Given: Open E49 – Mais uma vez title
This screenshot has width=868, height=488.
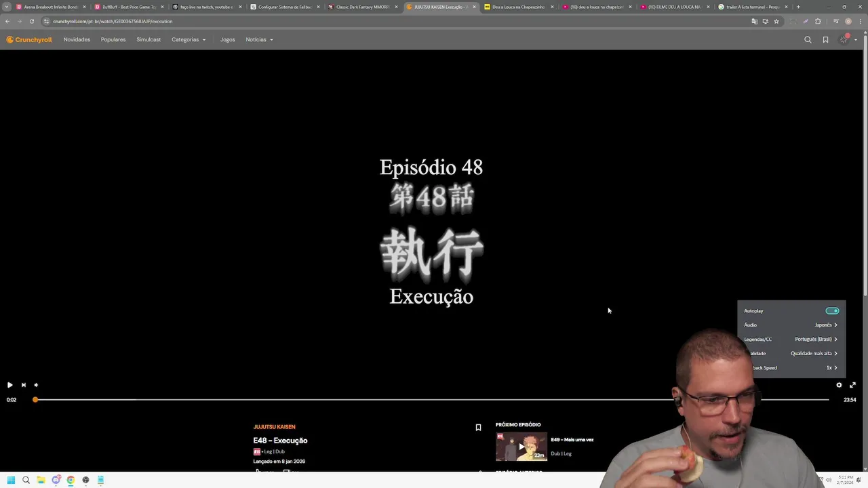Looking at the screenshot, I should point(572,440).
